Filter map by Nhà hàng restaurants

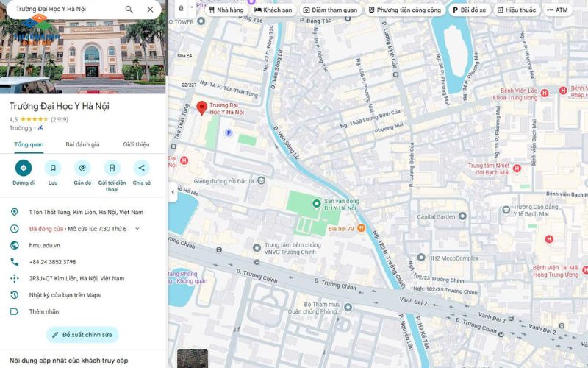click(226, 10)
